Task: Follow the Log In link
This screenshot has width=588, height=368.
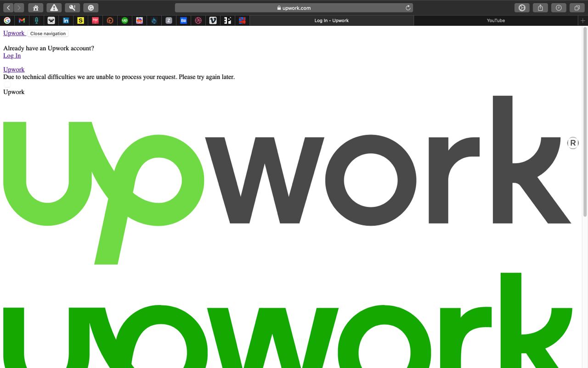Action: point(12,56)
